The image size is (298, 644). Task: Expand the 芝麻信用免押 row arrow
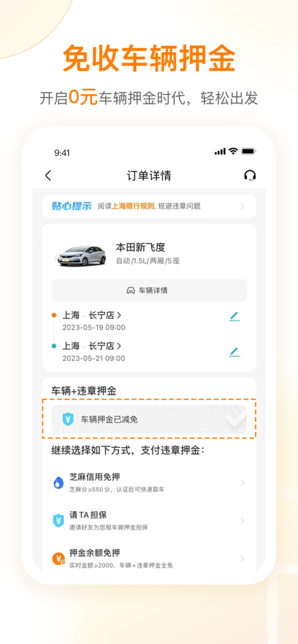243,482
